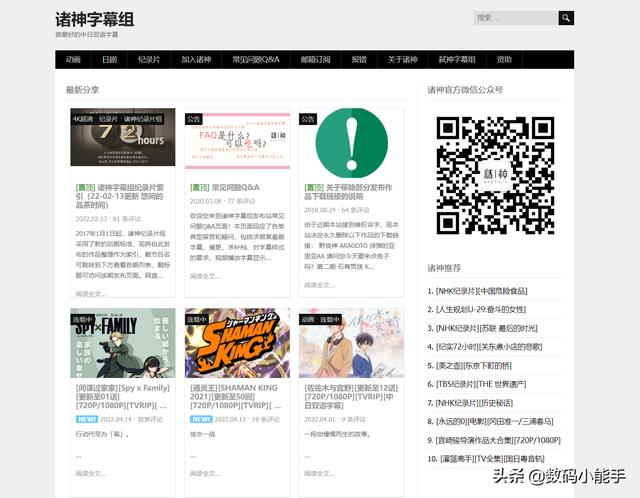This screenshot has height=498, width=640.
Task: Open the 动画 menu item
Action: pyautogui.click(x=73, y=60)
